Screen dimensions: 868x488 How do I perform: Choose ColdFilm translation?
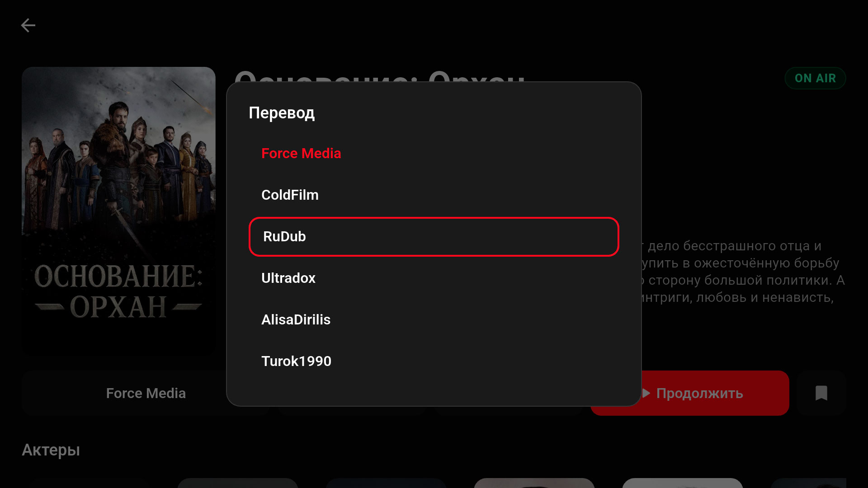pos(290,195)
